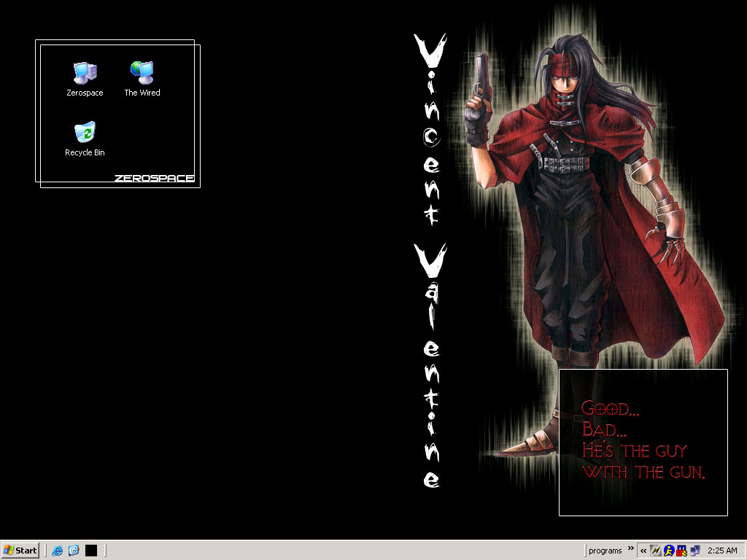Show hidden system tray icons
Image resolution: width=747 pixels, height=560 pixels.
click(643, 551)
